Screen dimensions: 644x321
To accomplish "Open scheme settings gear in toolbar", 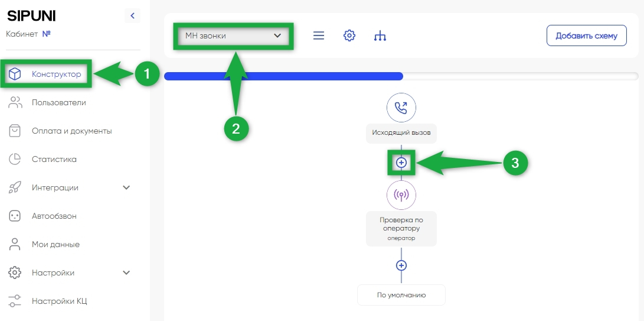I will click(x=349, y=36).
